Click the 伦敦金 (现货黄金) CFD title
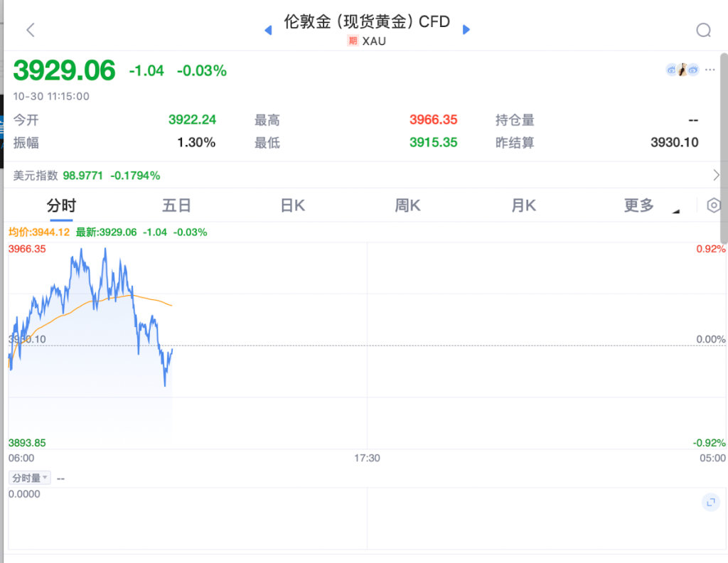The width and height of the screenshot is (728, 563). tap(367, 22)
